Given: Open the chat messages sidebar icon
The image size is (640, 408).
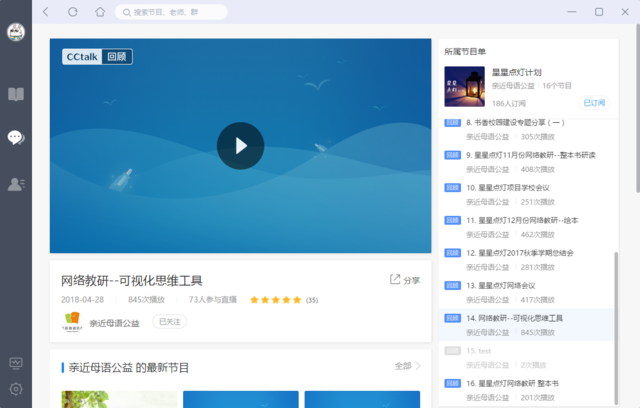Looking at the screenshot, I should point(16,138).
